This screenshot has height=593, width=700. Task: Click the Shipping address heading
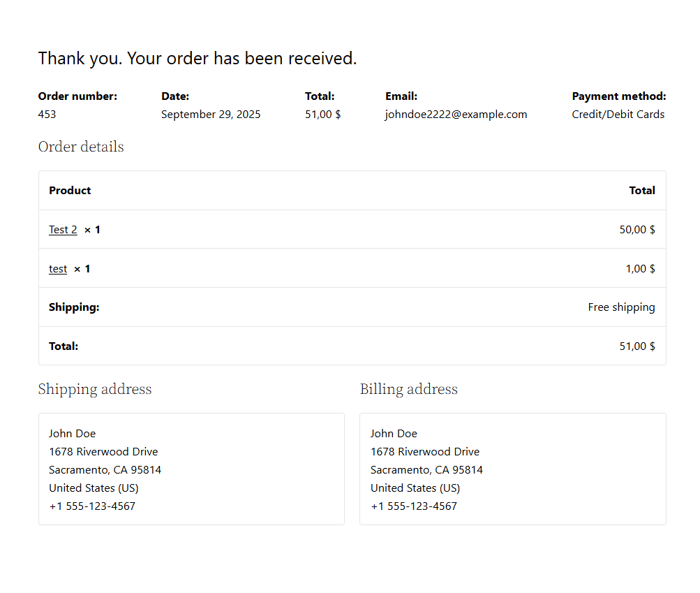click(x=95, y=389)
